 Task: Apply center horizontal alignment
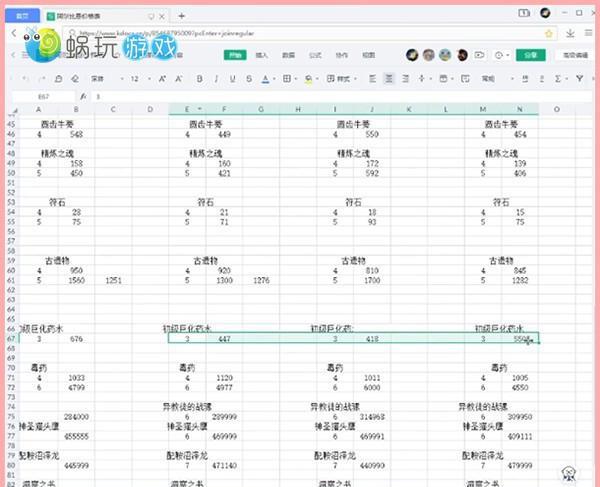pyautogui.click(x=388, y=78)
